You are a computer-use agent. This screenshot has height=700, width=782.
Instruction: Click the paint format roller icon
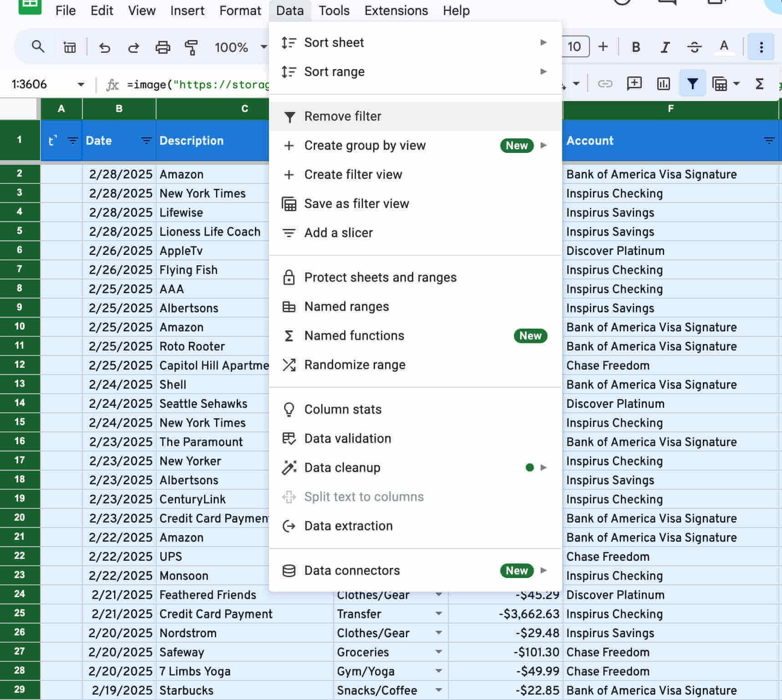pos(191,47)
